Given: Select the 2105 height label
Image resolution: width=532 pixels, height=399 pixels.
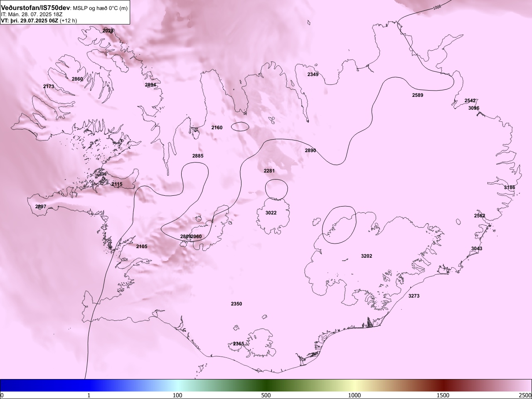Looking at the screenshot, I should click(x=142, y=246).
